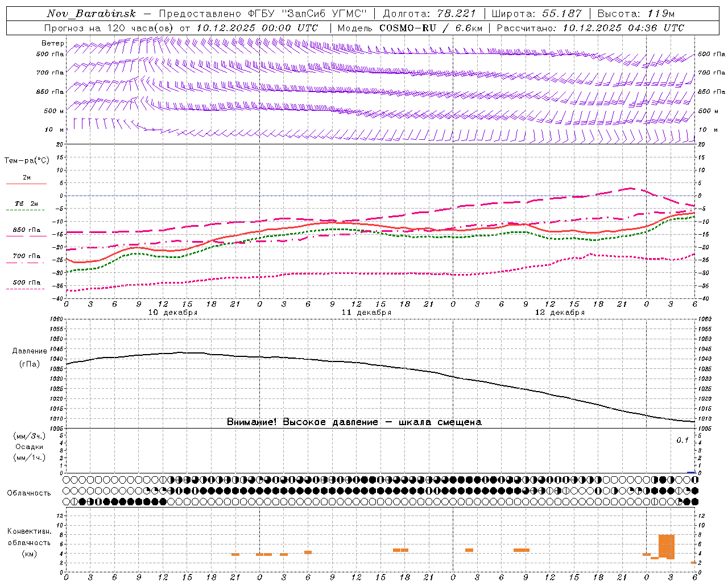Click the 'Давление' pressure panel label
This screenshot has height=582, width=728.
(x=30, y=351)
